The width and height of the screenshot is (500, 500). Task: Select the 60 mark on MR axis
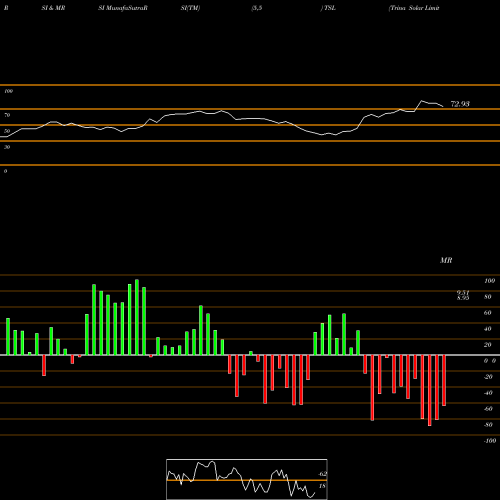[x=488, y=313]
